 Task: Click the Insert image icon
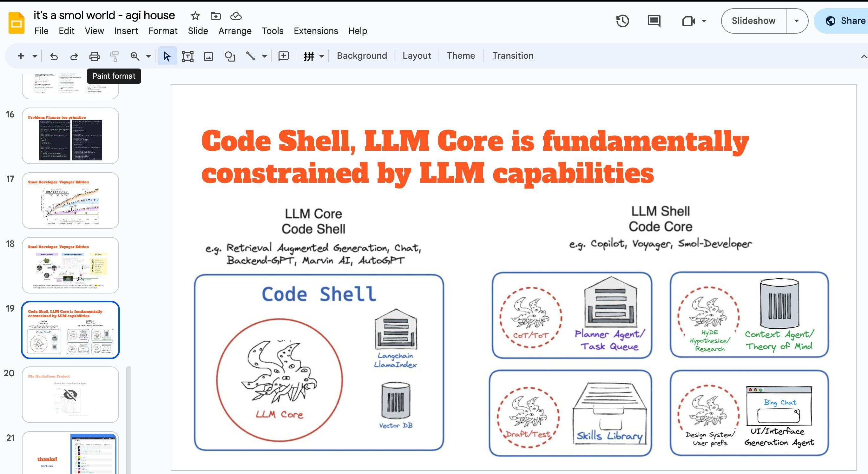[208, 56]
